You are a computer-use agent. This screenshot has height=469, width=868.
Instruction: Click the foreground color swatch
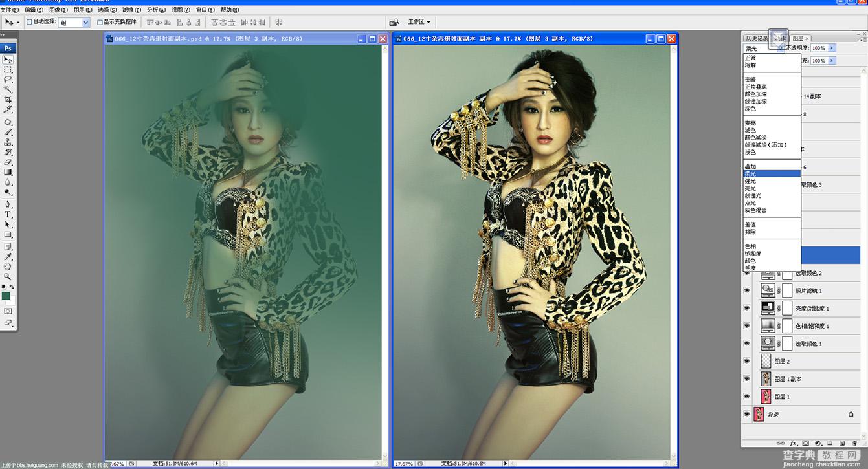pyautogui.click(x=6, y=296)
